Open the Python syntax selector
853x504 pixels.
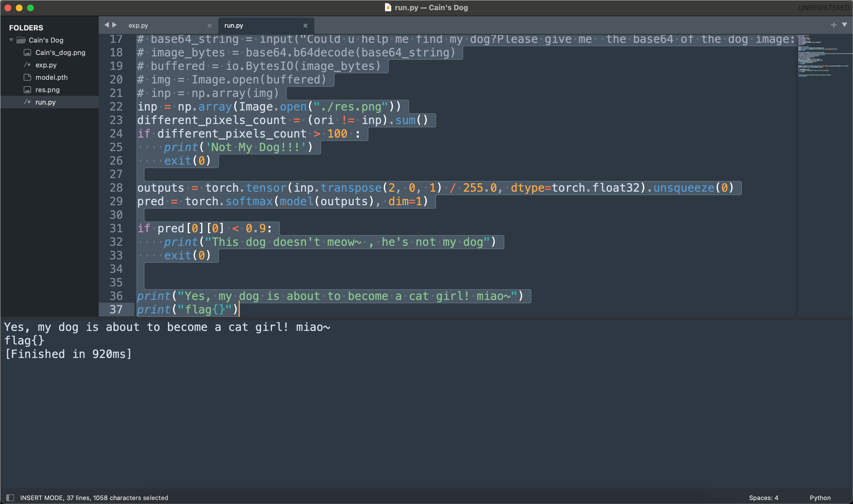click(x=820, y=498)
